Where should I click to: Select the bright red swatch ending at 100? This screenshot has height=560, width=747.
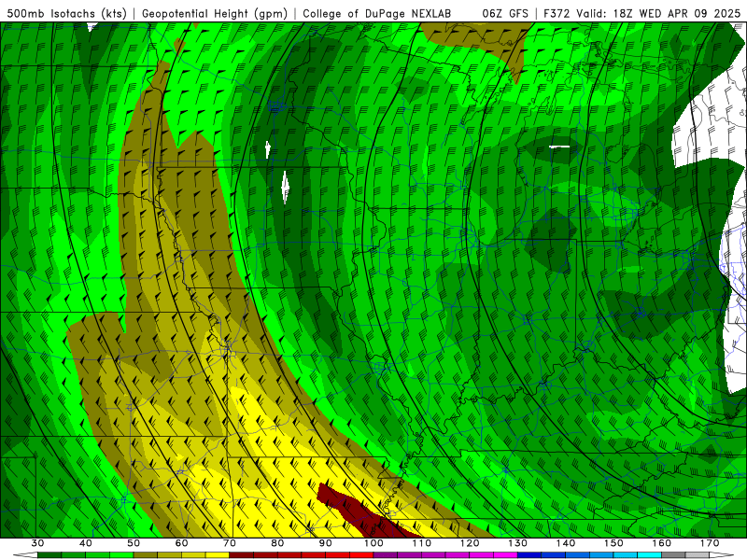pyautogui.click(x=361, y=555)
